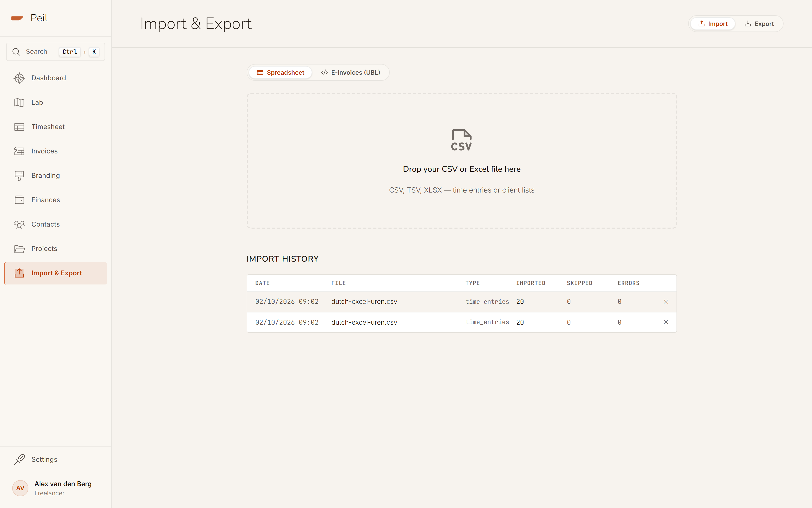Click the AV user avatar
The width and height of the screenshot is (812, 508).
pos(20,488)
